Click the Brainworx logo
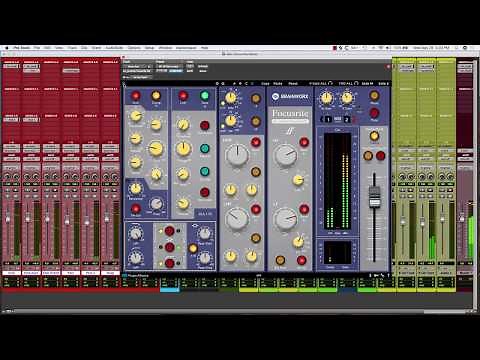Screen dimensions: 480x360 coord(290,97)
